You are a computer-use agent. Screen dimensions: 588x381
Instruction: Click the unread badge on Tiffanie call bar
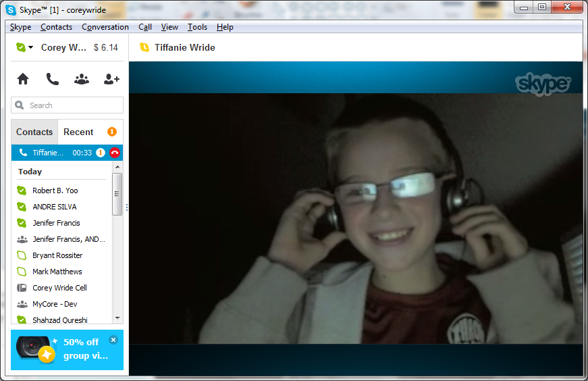click(x=101, y=153)
